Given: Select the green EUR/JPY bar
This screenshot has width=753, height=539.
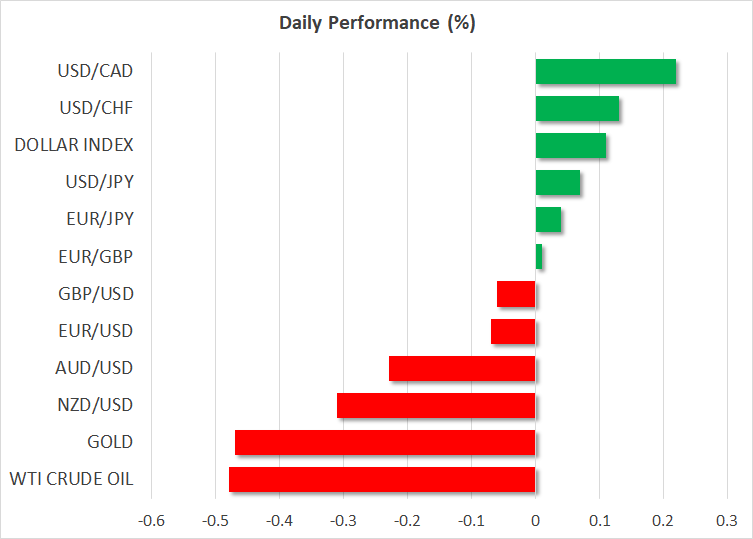Looking at the screenshot, I should [x=548, y=220].
